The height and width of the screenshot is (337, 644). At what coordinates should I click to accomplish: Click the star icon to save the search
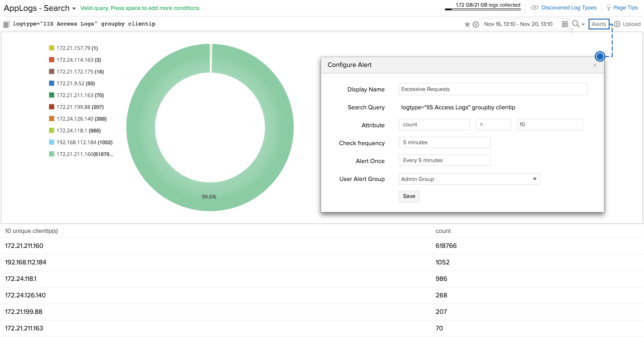pyautogui.click(x=467, y=24)
